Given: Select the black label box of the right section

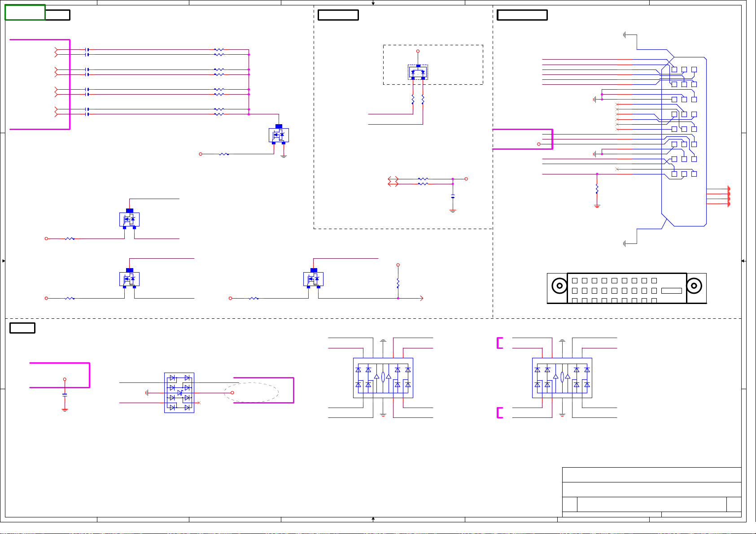Looking at the screenshot, I should point(522,15).
